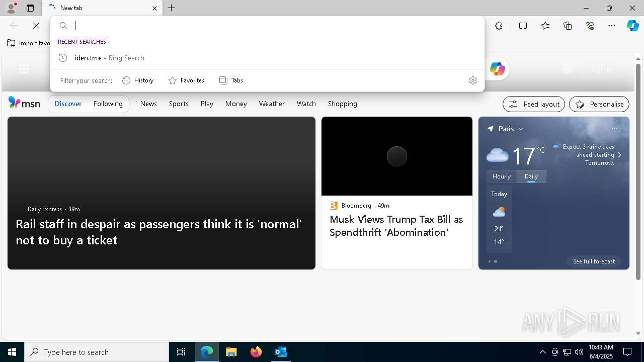The height and width of the screenshot is (362, 644).
Task: Open the Browser essentials heart icon
Action: coord(590,26)
